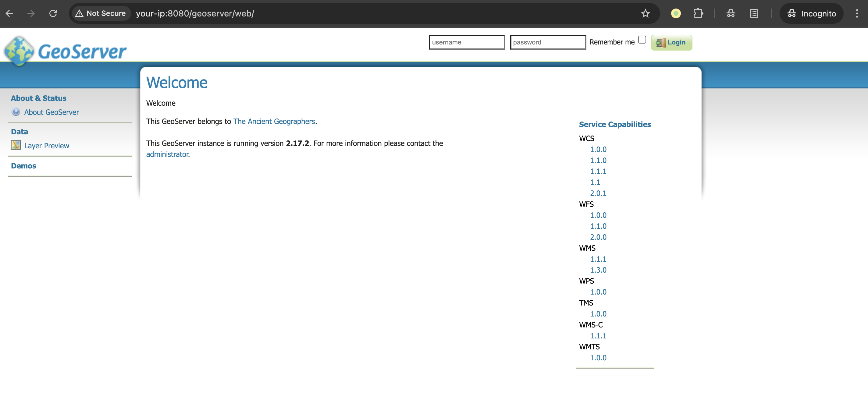The width and height of the screenshot is (868, 396).
Task: Click the browser back arrow
Action: tap(9, 13)
